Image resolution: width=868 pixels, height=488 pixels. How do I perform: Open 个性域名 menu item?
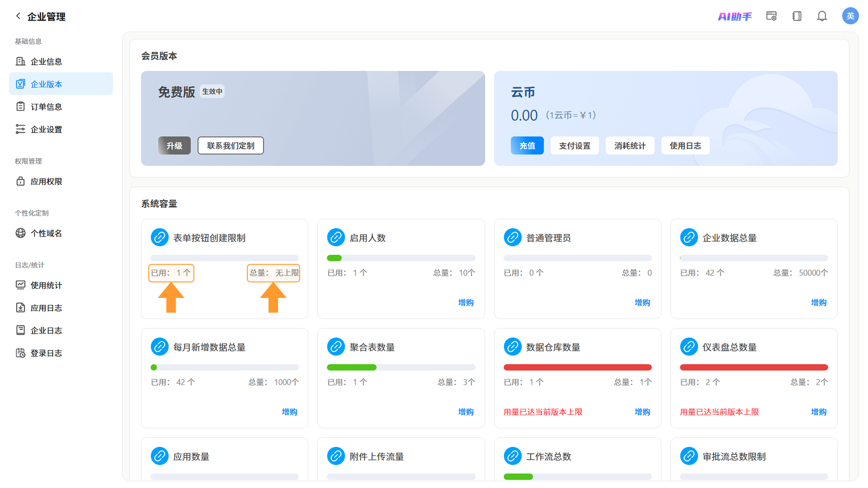click(61, 233)
